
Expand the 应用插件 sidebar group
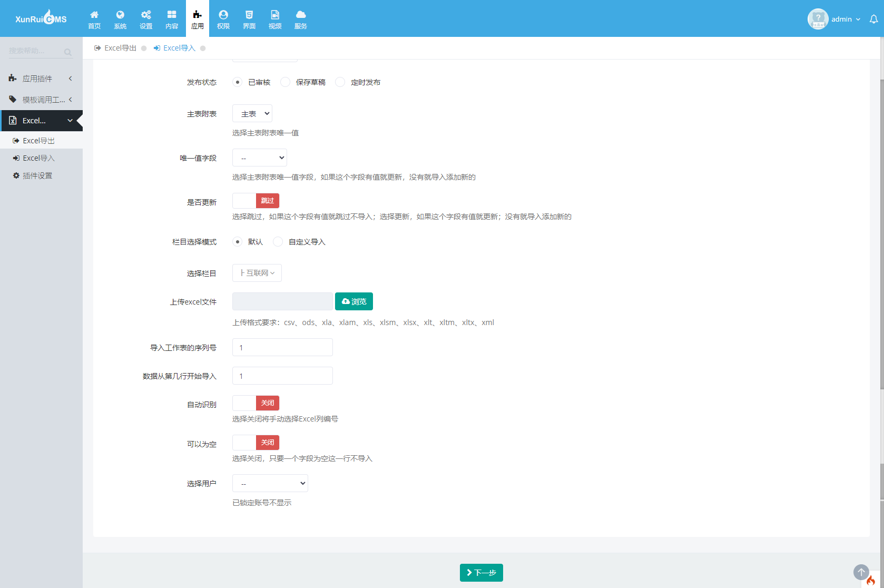pos(41,79)
